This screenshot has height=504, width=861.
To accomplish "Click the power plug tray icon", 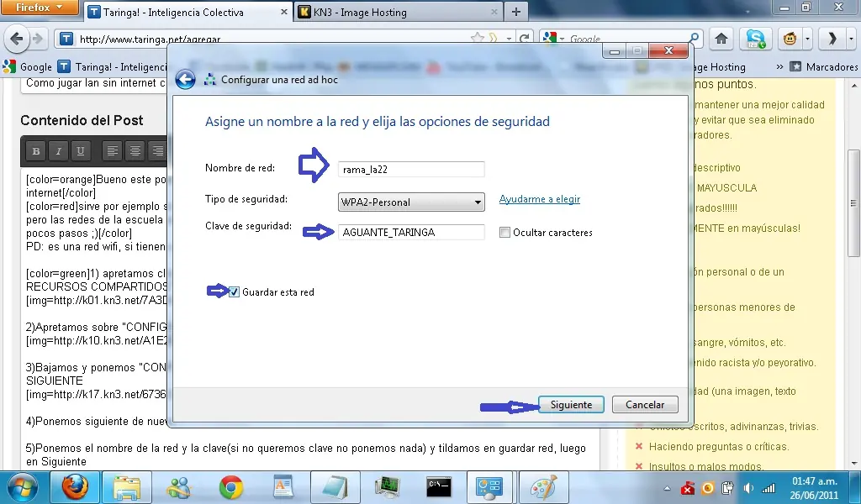I will click(728, 488).
